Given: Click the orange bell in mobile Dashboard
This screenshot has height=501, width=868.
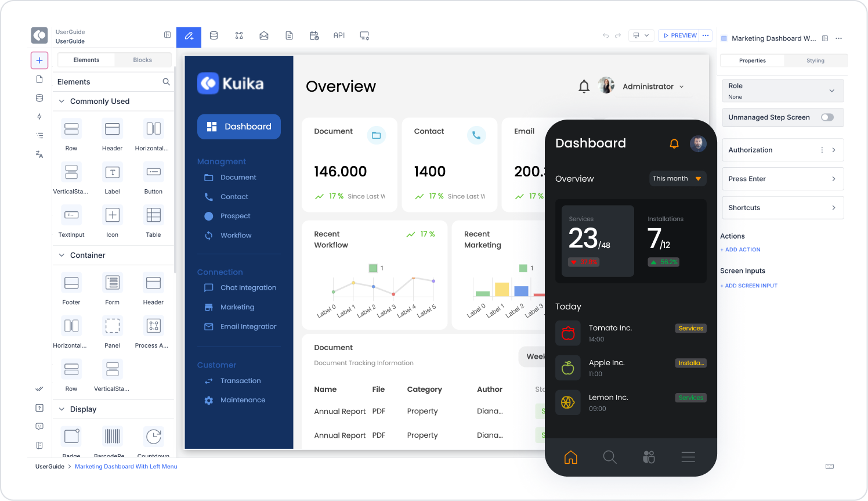Looking at the screenshot, I should [674, 143].
